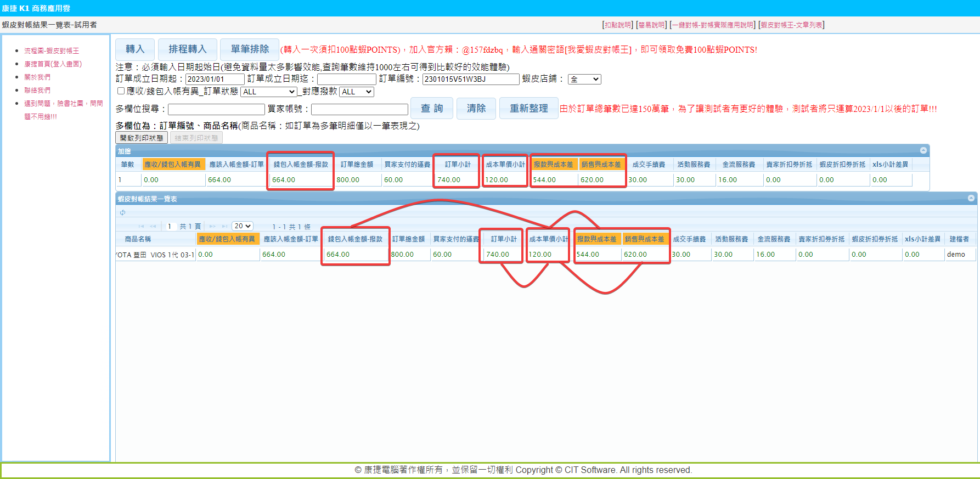Screen dimensions: 980x479
Task: Click the 開啟列印狀態 button
Action: 142,138
